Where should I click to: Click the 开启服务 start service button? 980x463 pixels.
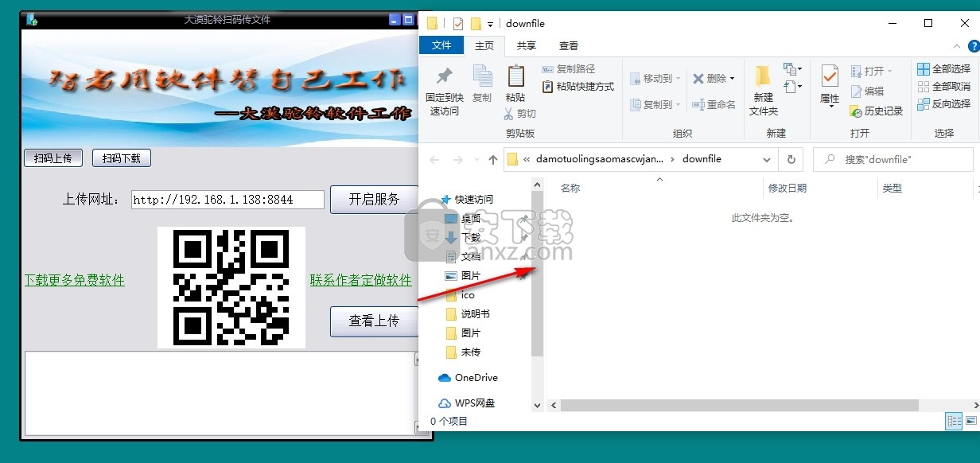[x=374, y=199]
